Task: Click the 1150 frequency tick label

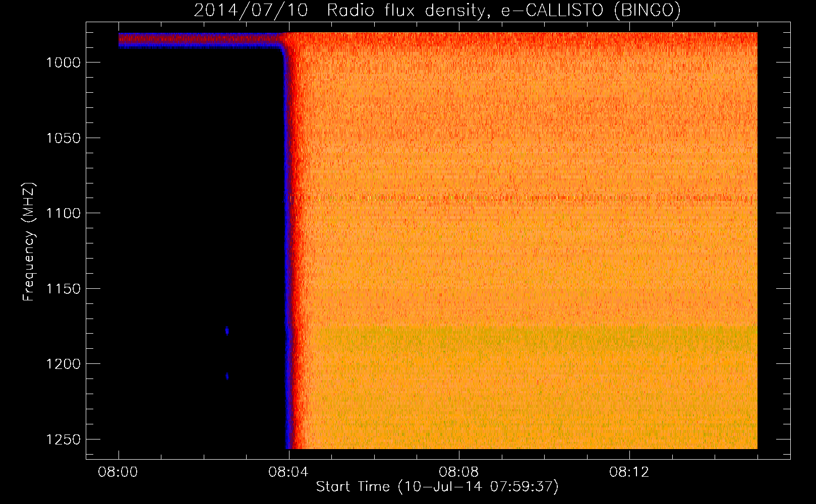Action: pyautogui.click(x=63, y=289)
